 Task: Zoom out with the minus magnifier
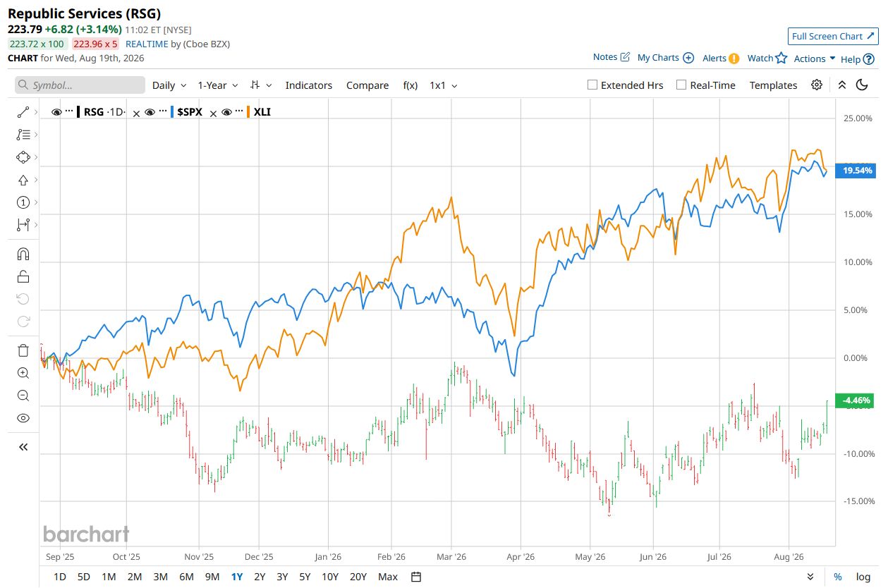coord(23,396)
